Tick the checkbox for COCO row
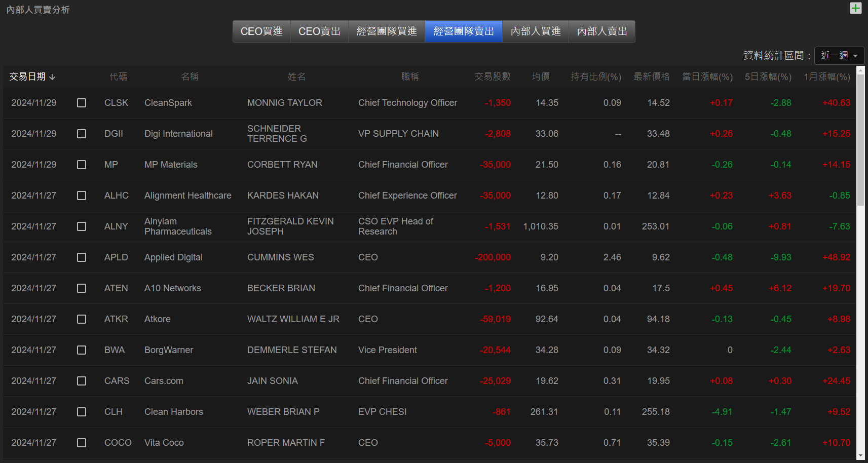Screen dimensions: 868x463 click(82, 443)
